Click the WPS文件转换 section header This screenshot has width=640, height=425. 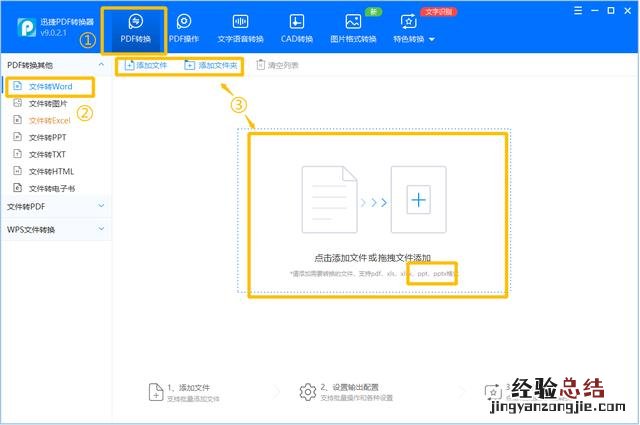(x=56, y=229)
